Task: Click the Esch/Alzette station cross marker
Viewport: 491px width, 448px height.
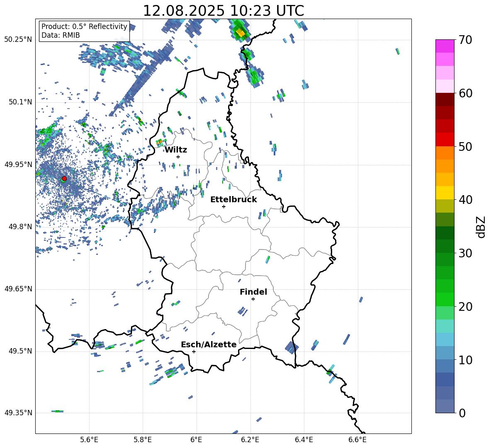Action: (194, 351)
